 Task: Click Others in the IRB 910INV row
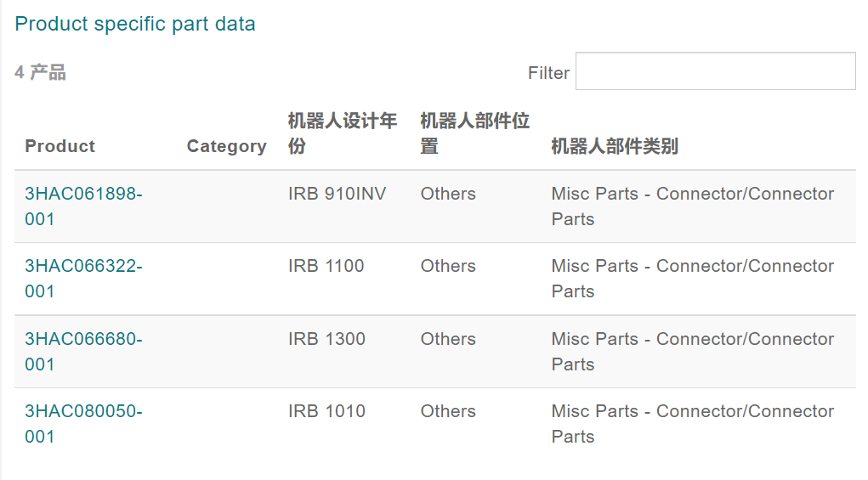coord(448,194)
